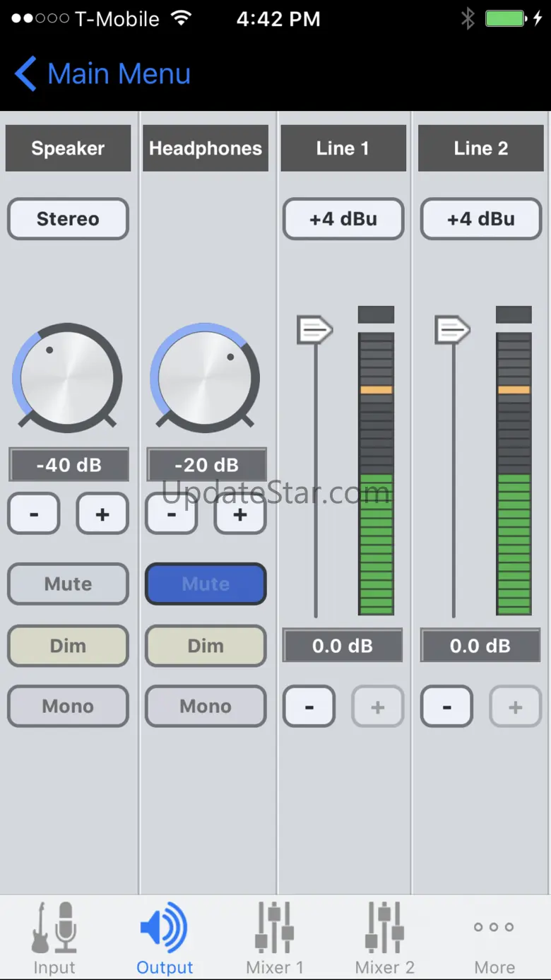Click the Line 2 clip indicator
Viewport: 551px width, 980px height.
pyautogui.click(x=514, y=315)
